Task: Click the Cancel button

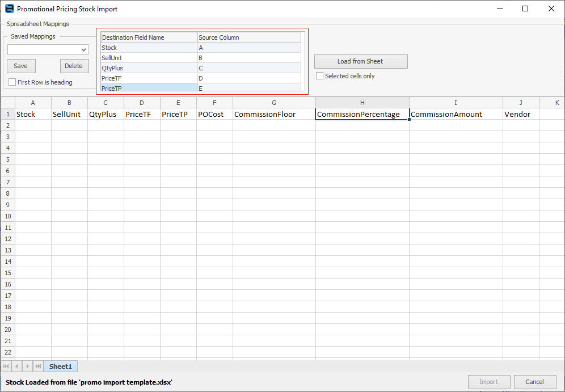Action: [x=534, y=382]
